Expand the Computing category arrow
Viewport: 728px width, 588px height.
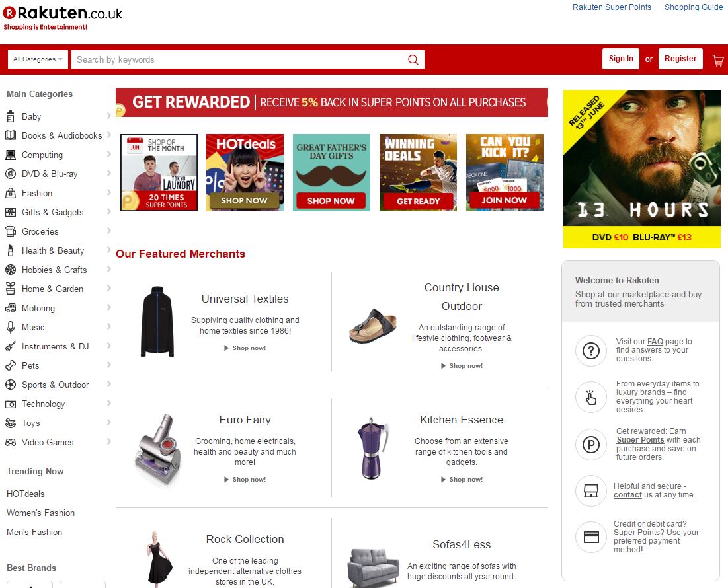point(108,154)
